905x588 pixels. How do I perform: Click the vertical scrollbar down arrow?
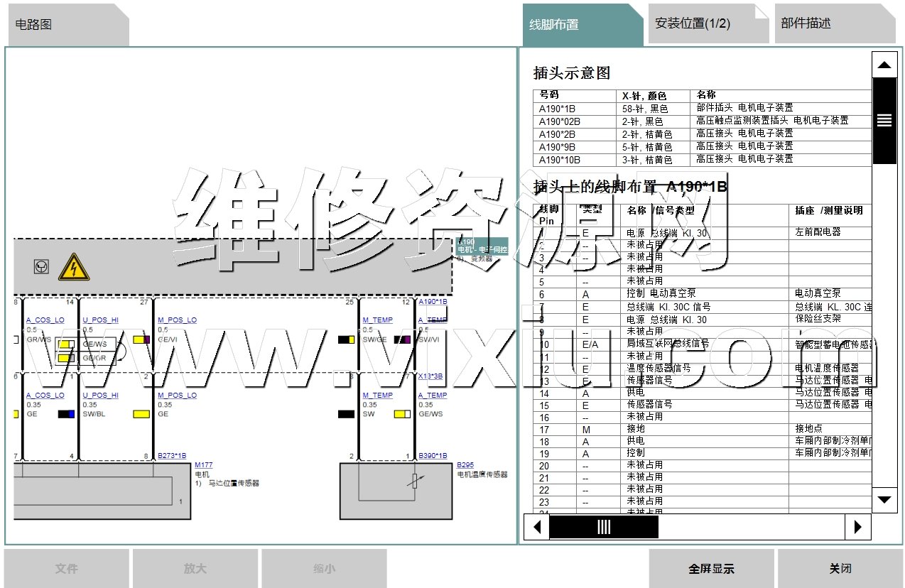coord(884,500)
